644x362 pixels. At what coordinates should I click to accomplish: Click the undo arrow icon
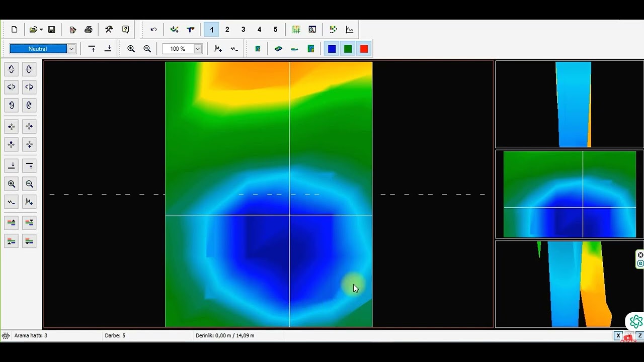[x=153, y=30]
